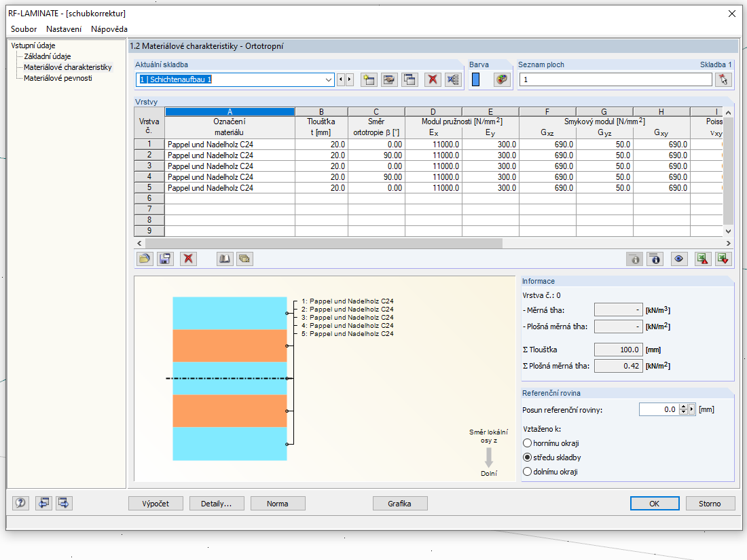Open the material library book icon
The width and height of the screenshot is (747, 560).
click(224, 259)
